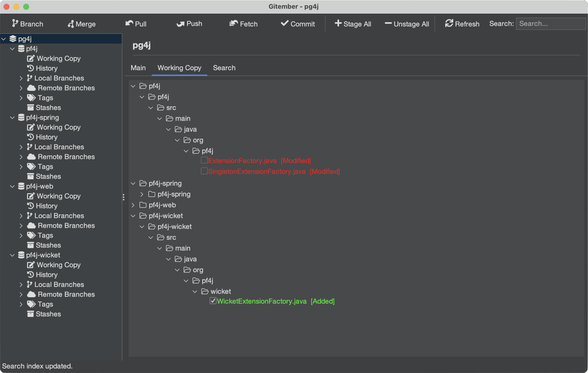
Task: Click Remote Branches cloud icon under pf4j-web
Action: point(31,226)
